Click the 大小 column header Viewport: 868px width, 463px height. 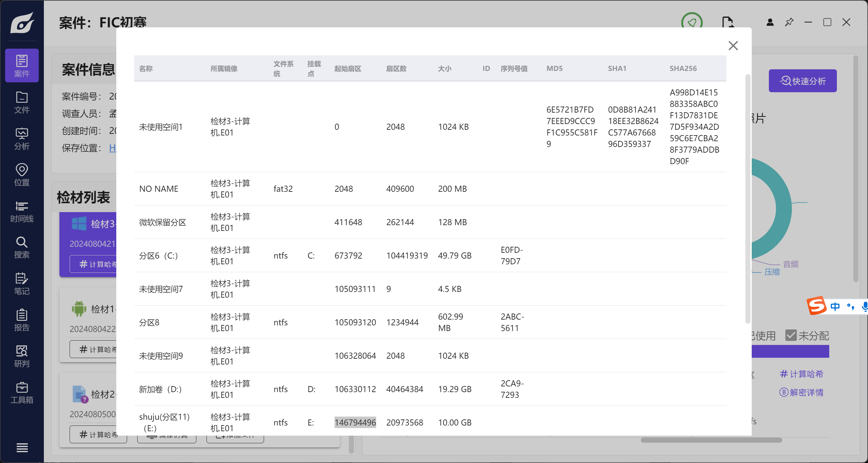(445, 68)
